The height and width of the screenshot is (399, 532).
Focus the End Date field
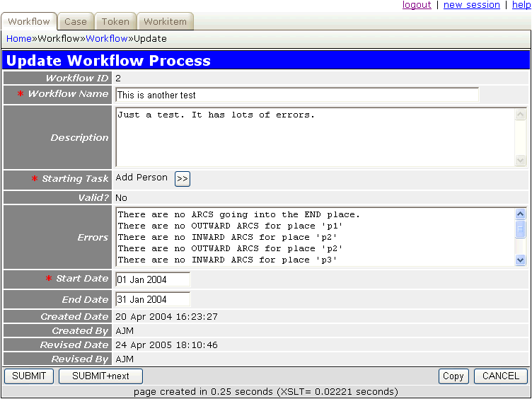(x=153, y=299)
